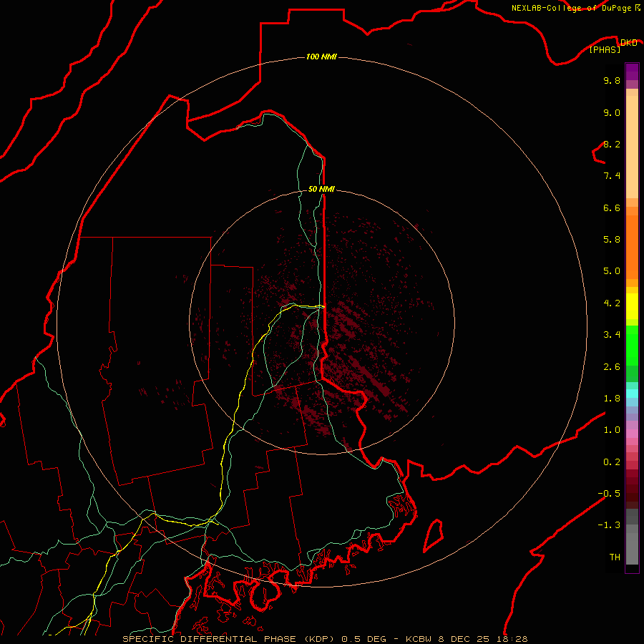Screen dimensions: 644x644
Task: Click the 9.8 value on the color scale
Action: pos(612,80)
